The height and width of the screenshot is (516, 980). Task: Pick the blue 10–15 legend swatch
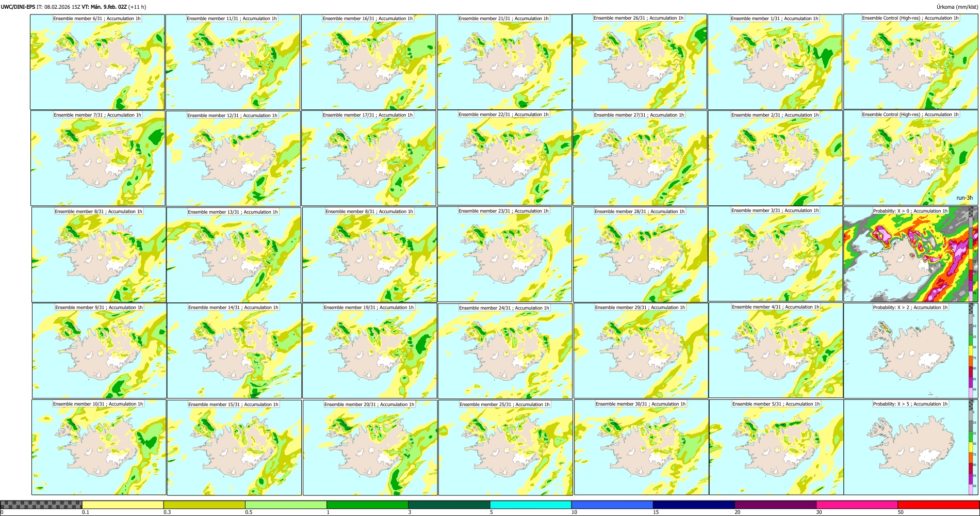612,505
